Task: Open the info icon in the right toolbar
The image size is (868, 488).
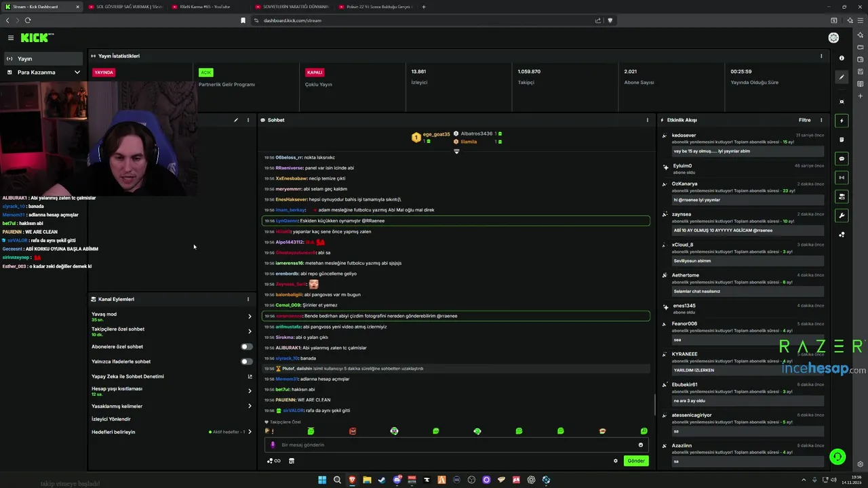Action: coord(842,58)
